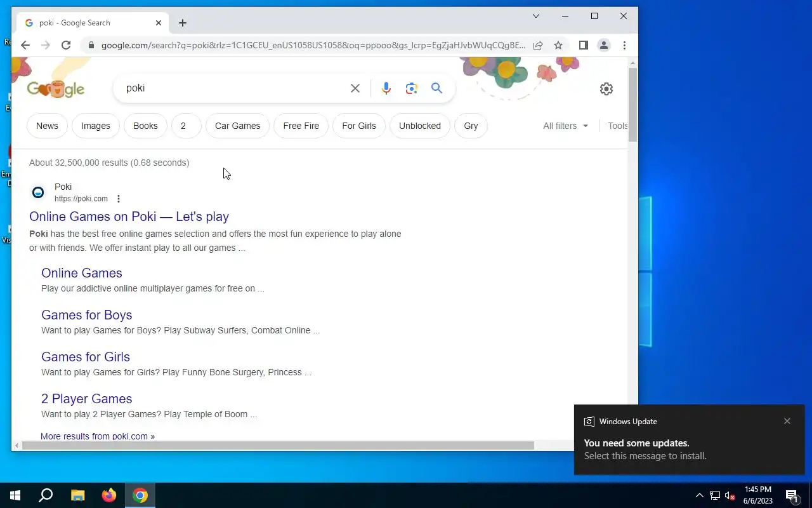Click the address bar URL
Screen dimensions: 812x508
313,45
